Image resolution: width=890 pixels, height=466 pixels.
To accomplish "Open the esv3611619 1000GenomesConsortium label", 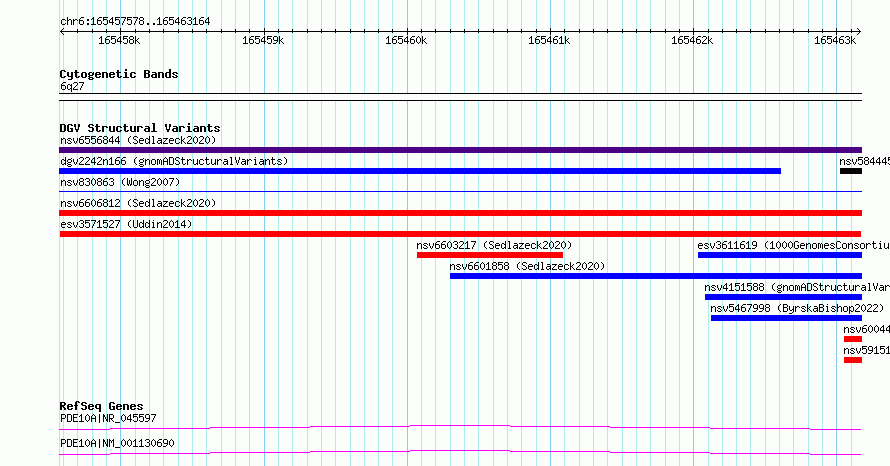I will 794,245.
